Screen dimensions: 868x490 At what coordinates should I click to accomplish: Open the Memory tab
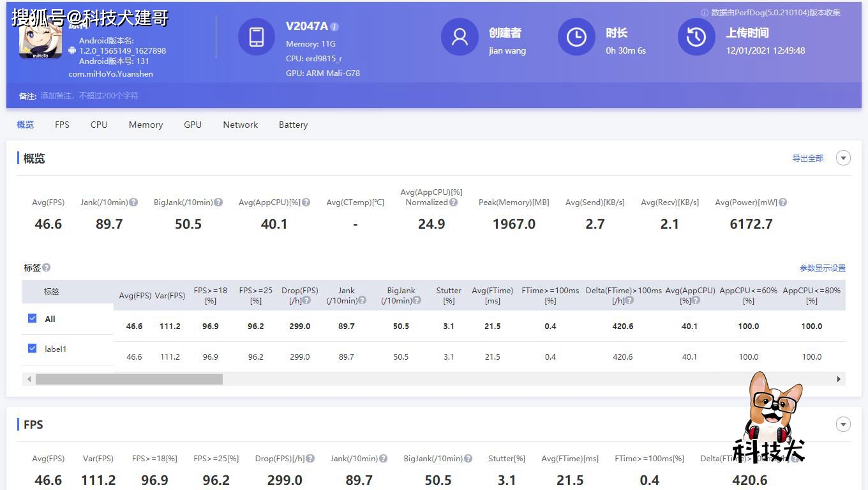click(x=146, y=125)
